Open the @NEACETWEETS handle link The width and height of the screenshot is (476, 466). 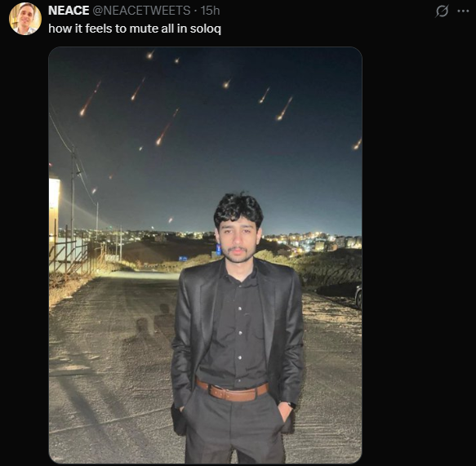point(141,11)
